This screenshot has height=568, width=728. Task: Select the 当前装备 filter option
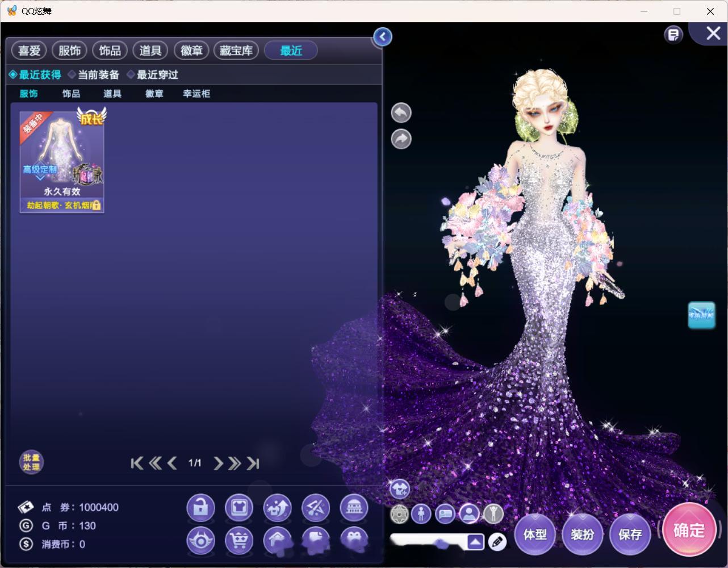tap(94, 74)
